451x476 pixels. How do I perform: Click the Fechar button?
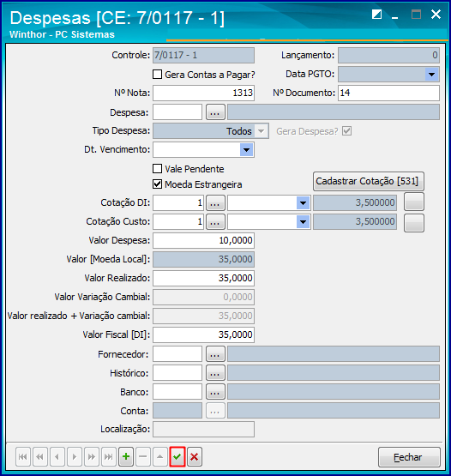click(409, 457)
